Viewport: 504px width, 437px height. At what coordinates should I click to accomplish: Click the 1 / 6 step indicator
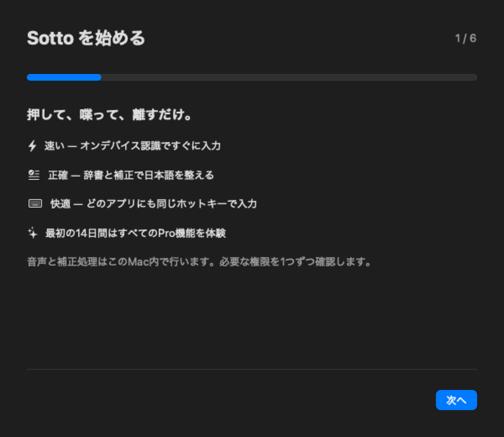pos(465,38)
